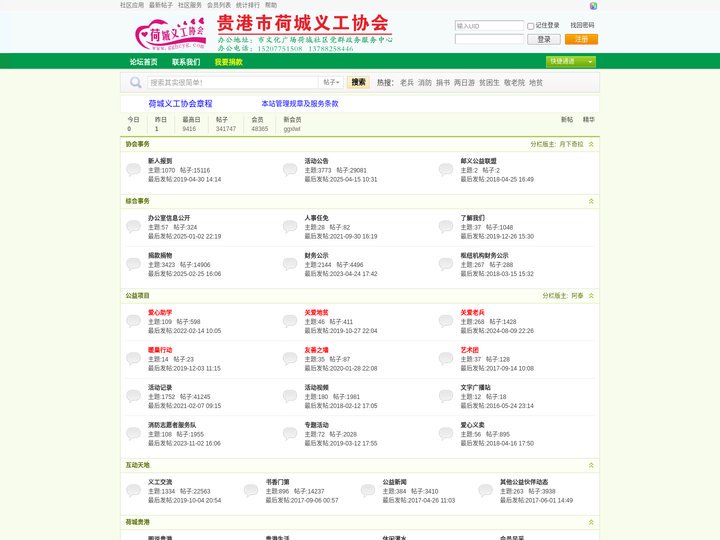This screenshot has width=720, height=540.
Task: Click the speech bubble icon beside 义工交流
Action: pyautogui.click(x=134, y=491)
